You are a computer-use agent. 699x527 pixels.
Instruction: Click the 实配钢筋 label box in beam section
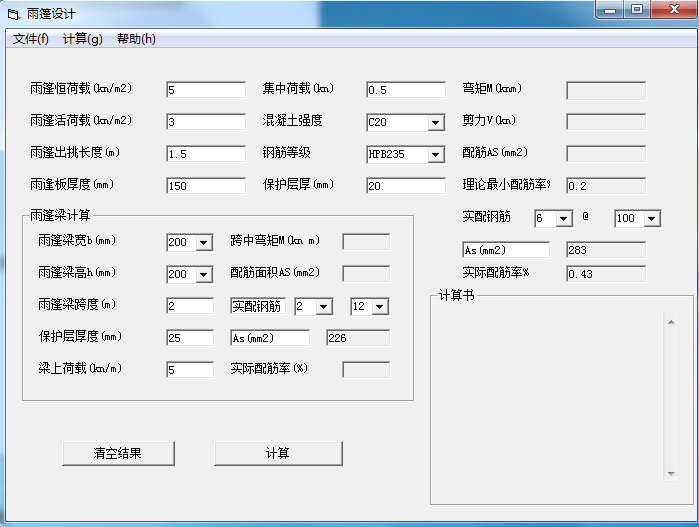[258, 306]
